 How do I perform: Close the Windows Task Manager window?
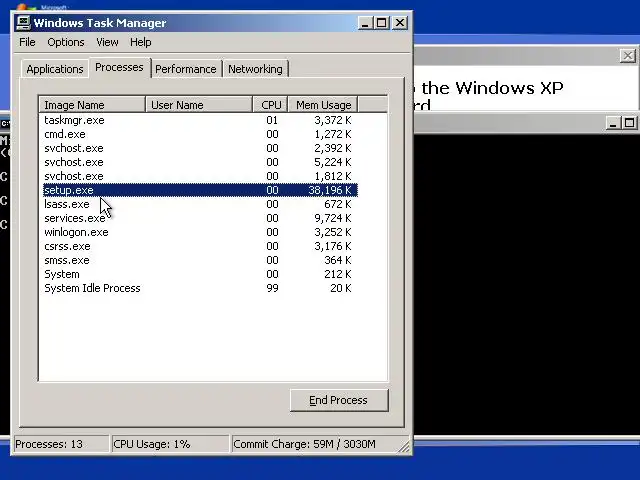400,23
